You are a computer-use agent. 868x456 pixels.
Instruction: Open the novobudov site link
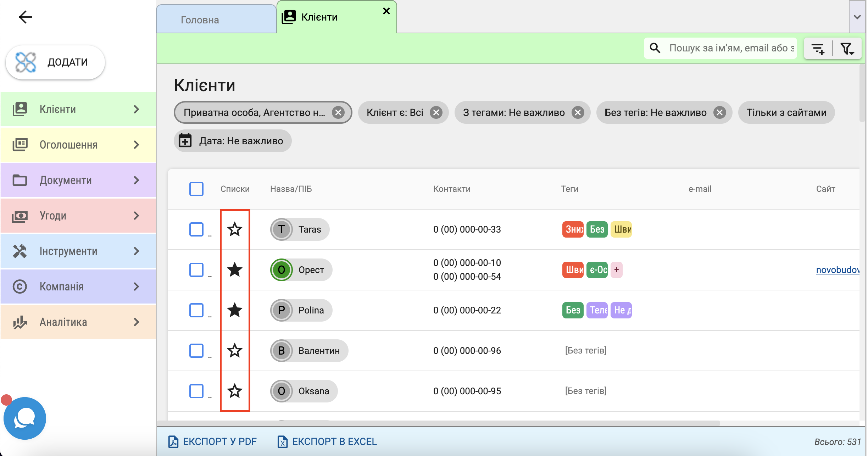point(838,270)
